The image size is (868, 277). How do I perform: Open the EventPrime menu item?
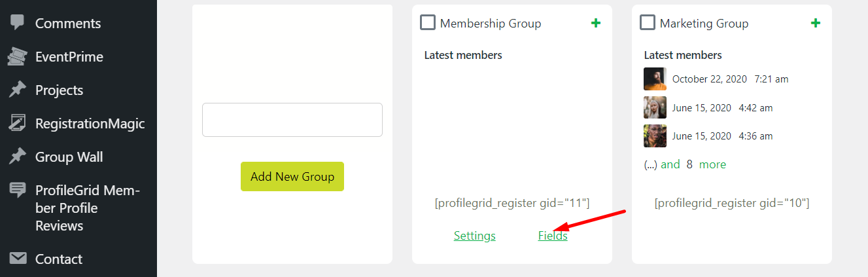click(69, 57)
